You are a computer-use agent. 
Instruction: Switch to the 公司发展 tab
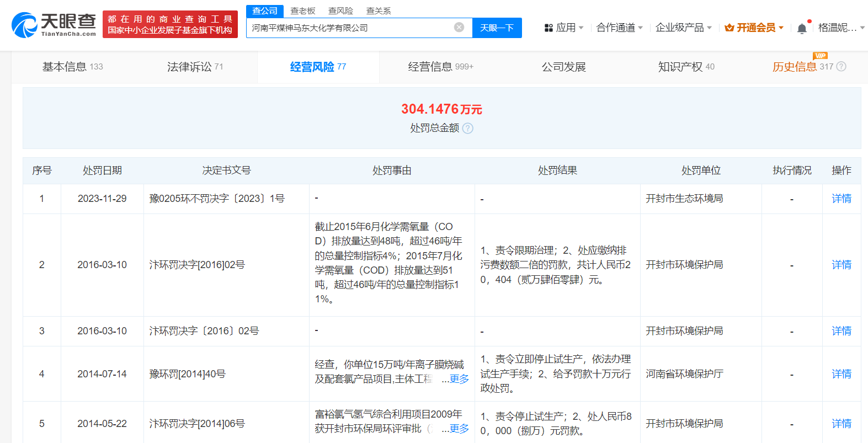pos(563,67)
